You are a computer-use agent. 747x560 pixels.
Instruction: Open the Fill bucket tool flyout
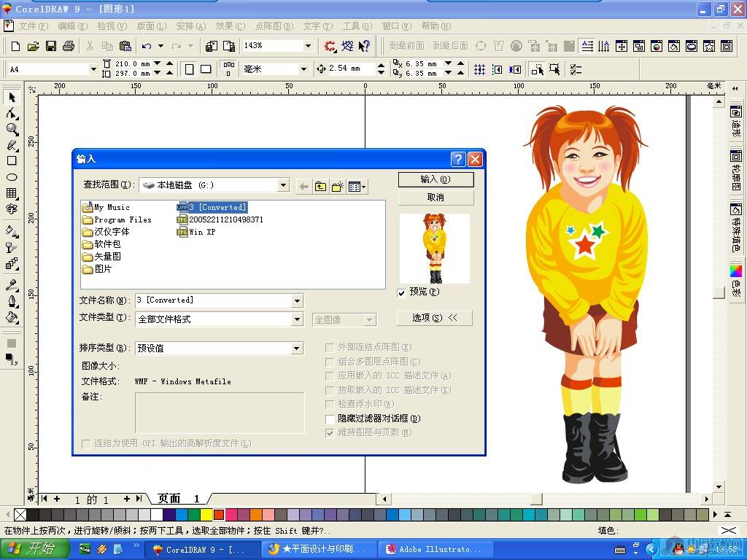(12, 317)
